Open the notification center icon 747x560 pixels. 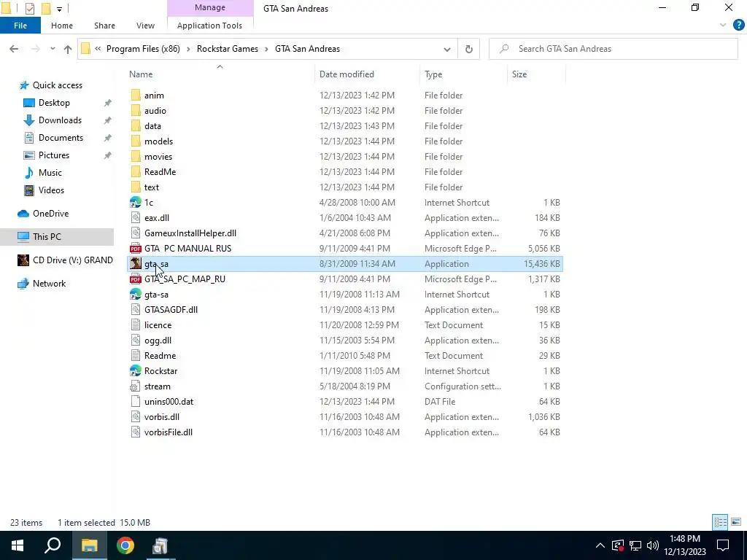[723, 545]
